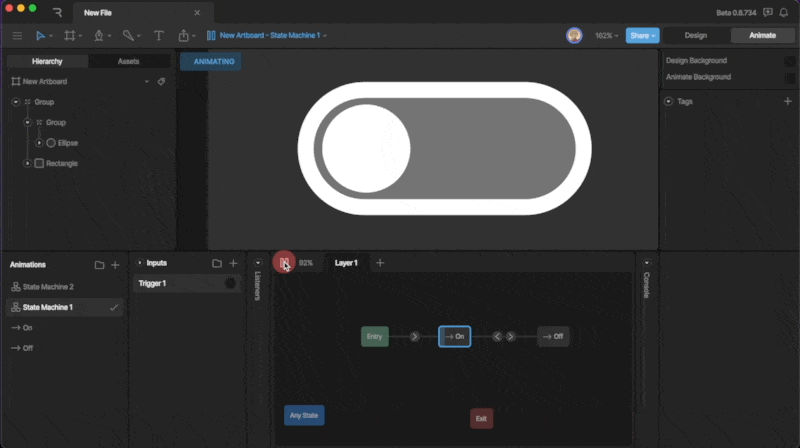This screenshot has height=448, width=800.
Task: Collapse the Listeners panel arrow
Action: (x=257, y=263)
